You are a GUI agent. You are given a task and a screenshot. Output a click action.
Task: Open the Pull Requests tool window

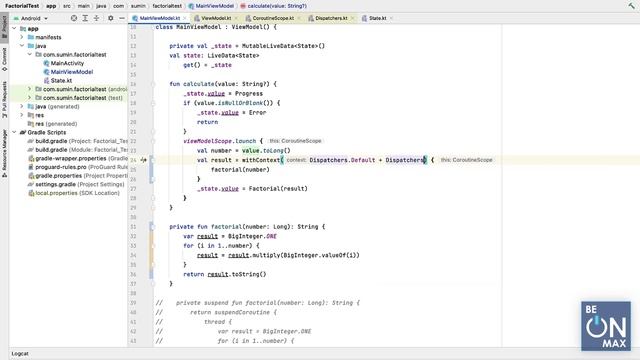click(4, 100)
